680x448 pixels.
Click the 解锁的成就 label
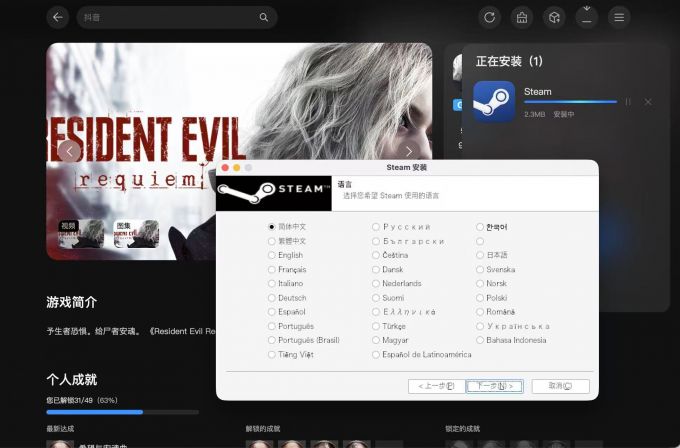[263, 428]
